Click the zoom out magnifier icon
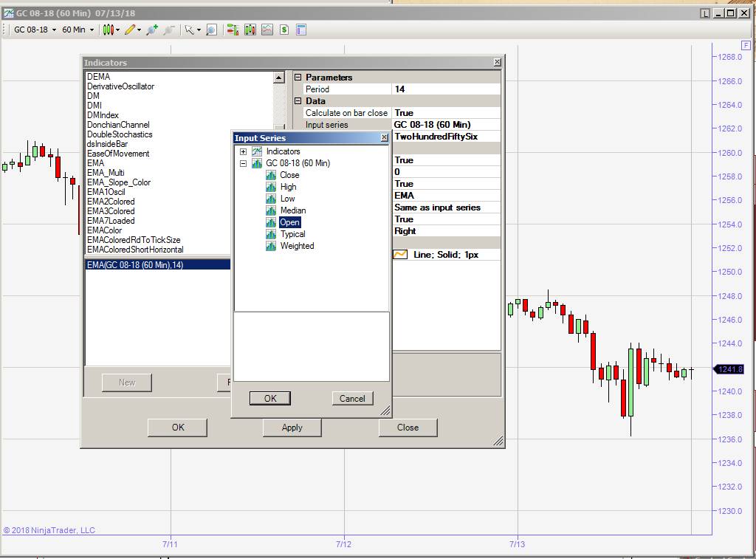 pyautogui.click(x=169, y=30)
